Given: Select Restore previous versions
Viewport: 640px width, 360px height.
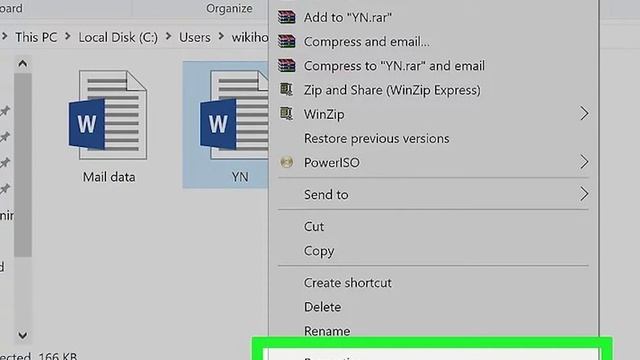Looking at the screenshot, I should coord(433,138).
